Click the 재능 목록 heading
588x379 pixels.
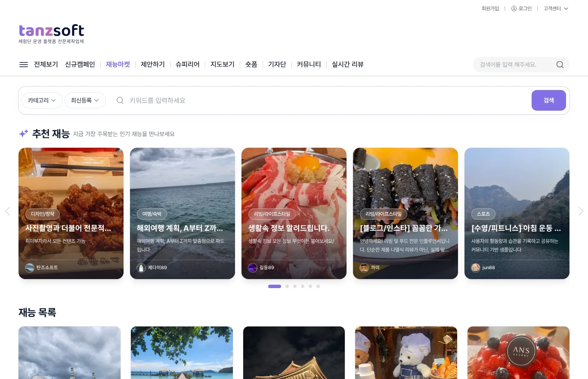tap(37, 313)
